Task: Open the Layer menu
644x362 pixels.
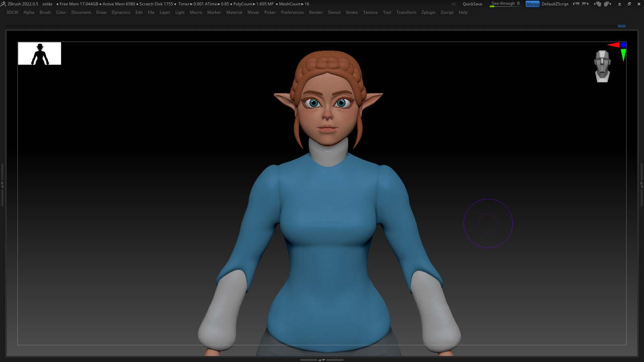Action: click(165, 12)
